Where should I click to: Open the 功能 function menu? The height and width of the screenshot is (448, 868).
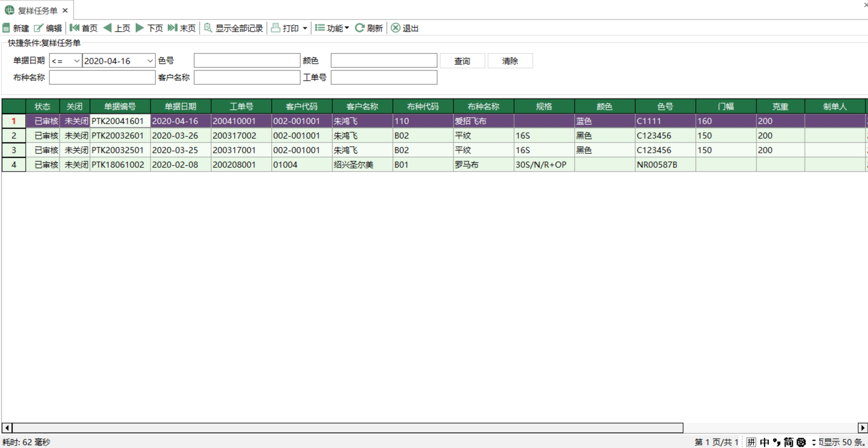(332, 28)
